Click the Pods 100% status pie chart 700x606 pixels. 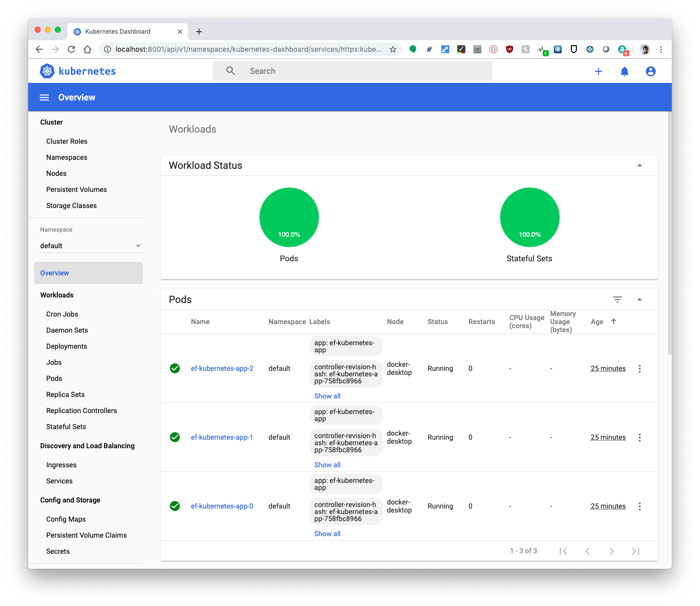pos(289,217)
